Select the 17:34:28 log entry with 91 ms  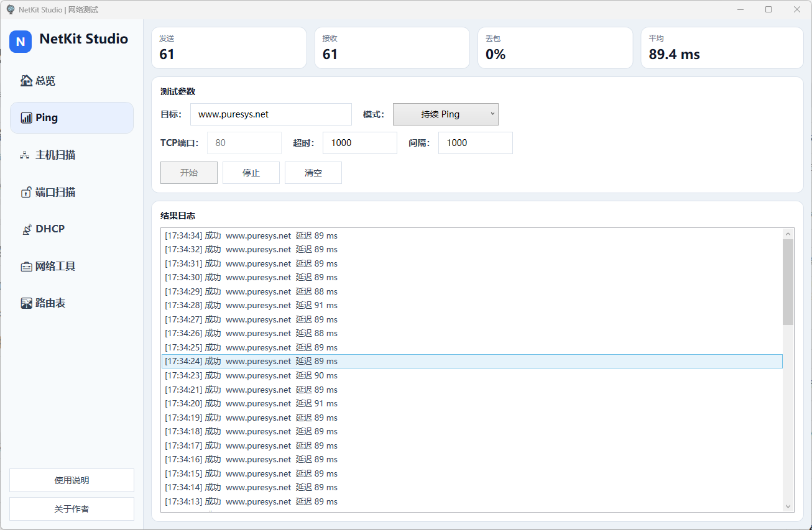pyautogui.click(x=251, y=305)
